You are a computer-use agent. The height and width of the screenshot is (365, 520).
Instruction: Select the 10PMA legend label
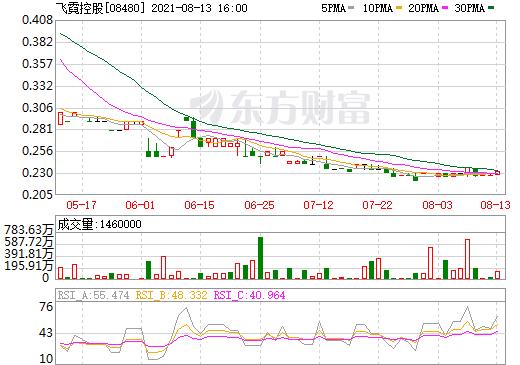tap(378, 8)
